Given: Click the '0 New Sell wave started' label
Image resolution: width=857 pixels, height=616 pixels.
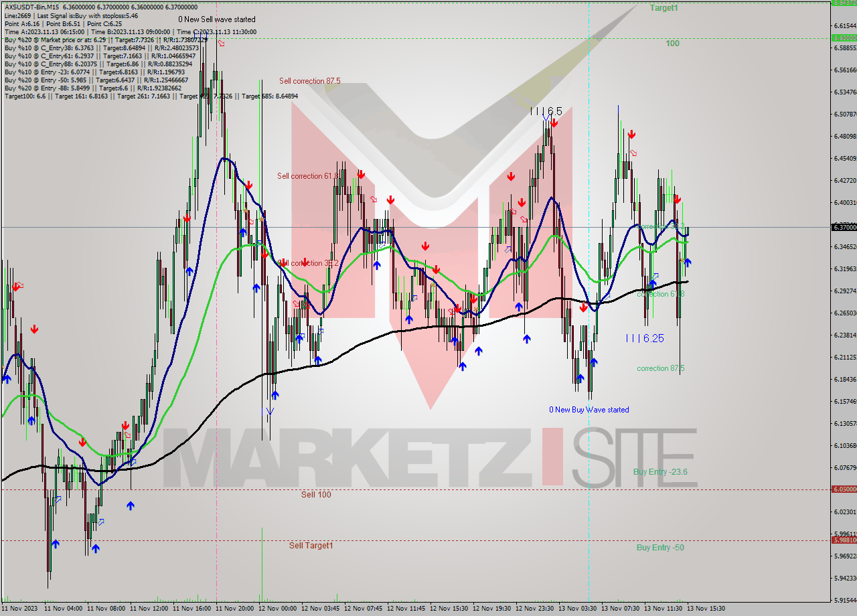Looking at the screenshot, I should click(x=216, y=19).
